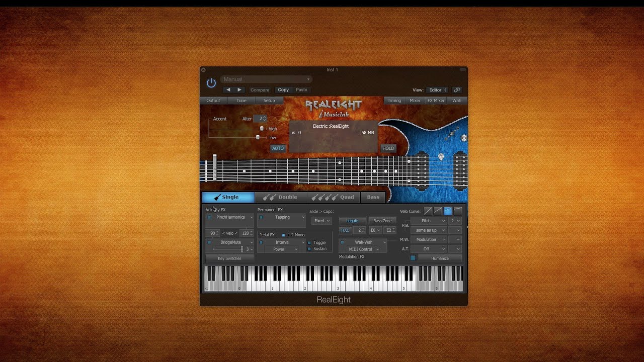The image size is (644, 362).
Task: Toggle the AUTO accent button
Action: click(x=278, y=148)
